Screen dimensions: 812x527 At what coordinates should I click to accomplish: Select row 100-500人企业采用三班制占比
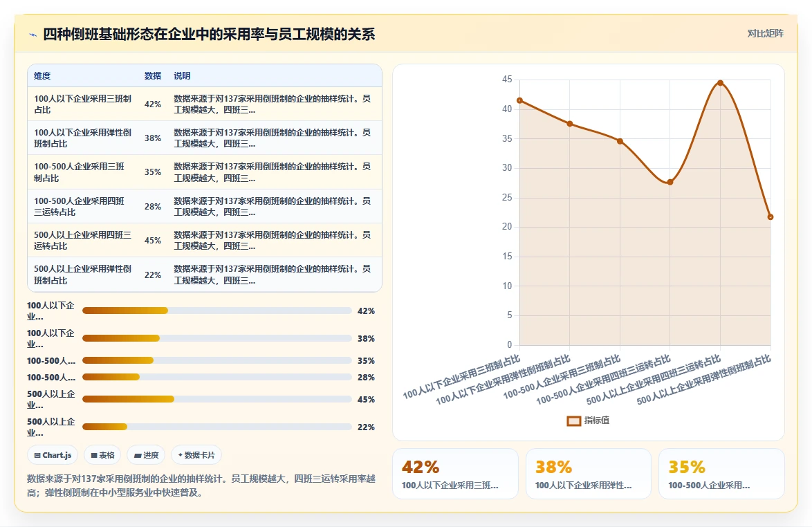[x=205, y=172]
